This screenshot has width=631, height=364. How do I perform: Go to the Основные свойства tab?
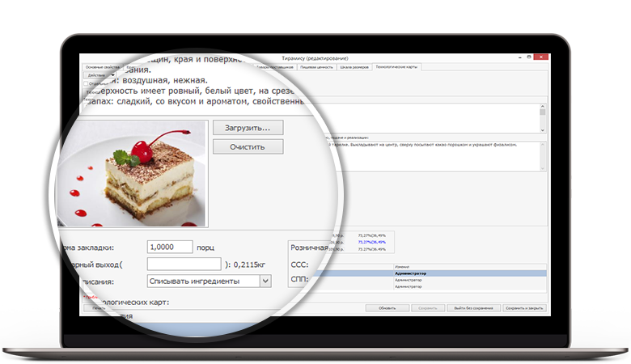point(103,67)
